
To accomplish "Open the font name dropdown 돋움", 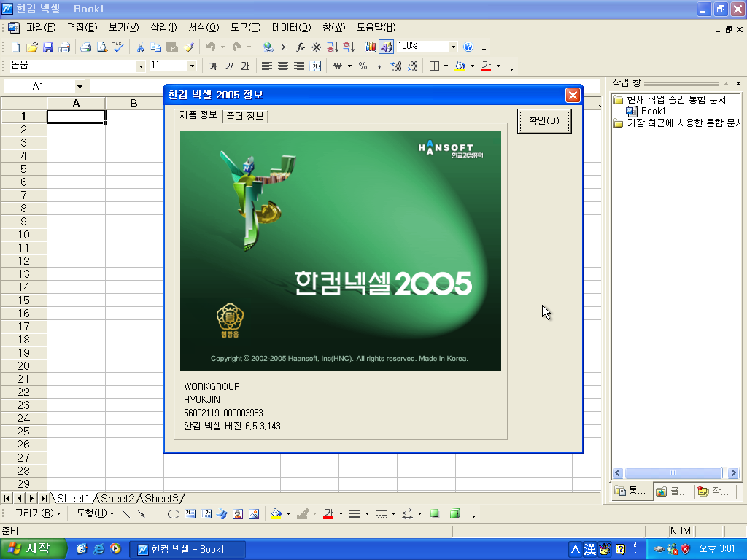I will [141, 66].
